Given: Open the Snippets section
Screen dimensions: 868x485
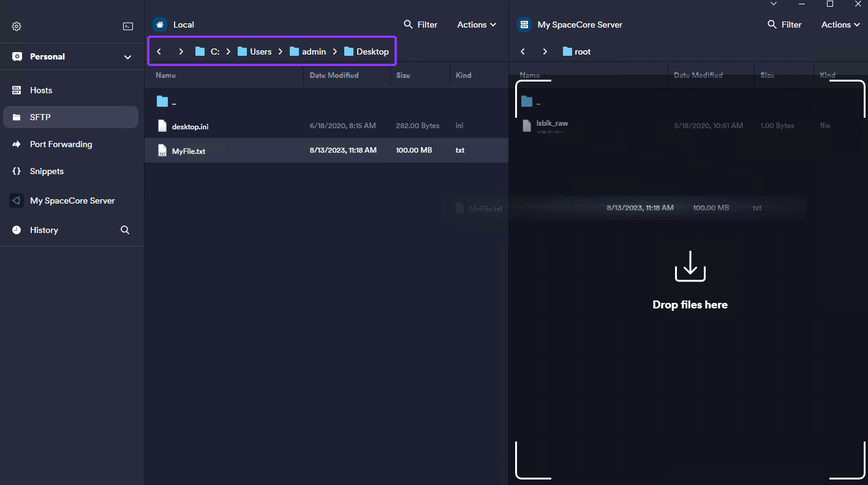Looking at the screenshot, I should pyautogui.click(x=47, y=171).
